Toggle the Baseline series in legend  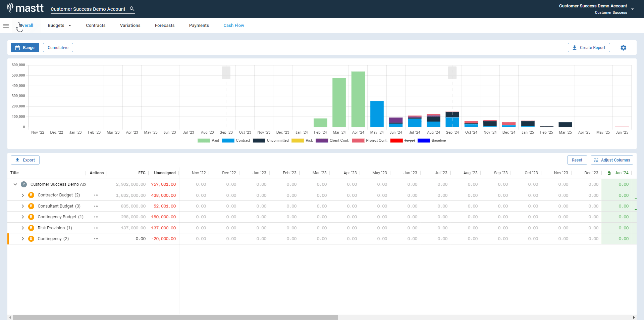click(x=432, y=141)
